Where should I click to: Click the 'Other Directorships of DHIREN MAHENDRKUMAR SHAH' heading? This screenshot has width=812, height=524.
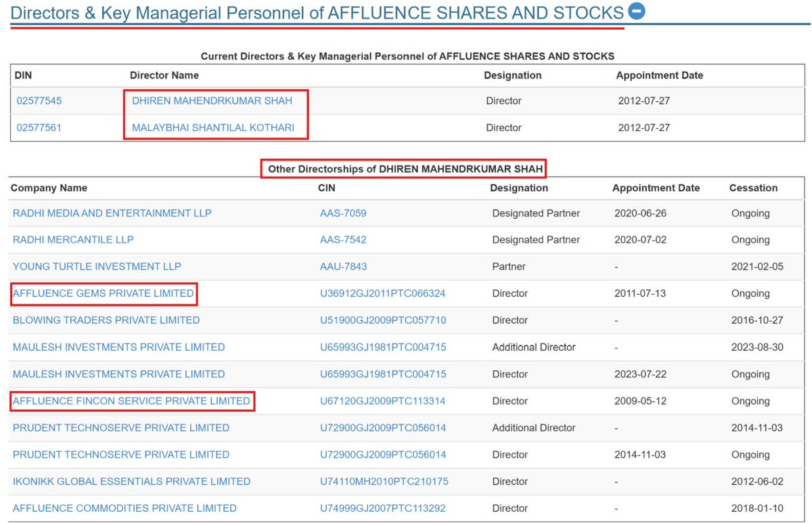(405, 169)
